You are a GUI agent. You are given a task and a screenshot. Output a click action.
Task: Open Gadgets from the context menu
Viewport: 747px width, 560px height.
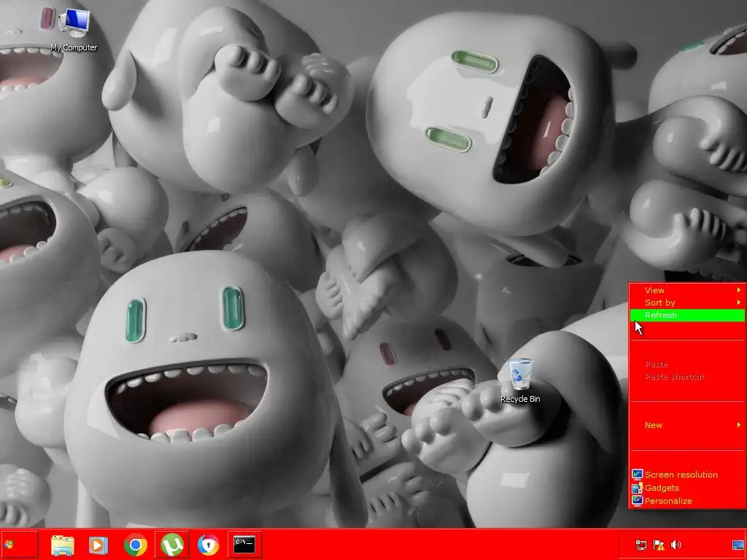tap(687, 488)
